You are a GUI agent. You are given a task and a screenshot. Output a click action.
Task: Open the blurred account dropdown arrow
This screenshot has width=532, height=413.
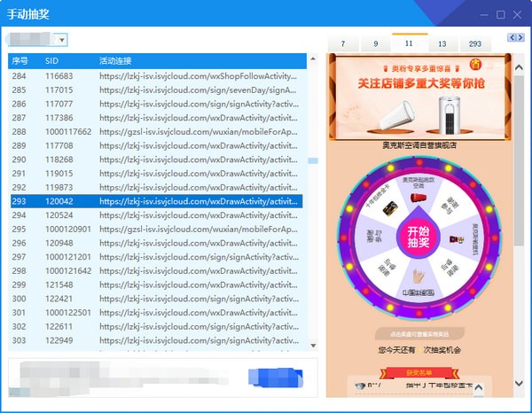pyautogui.click(x=62, y=40)
